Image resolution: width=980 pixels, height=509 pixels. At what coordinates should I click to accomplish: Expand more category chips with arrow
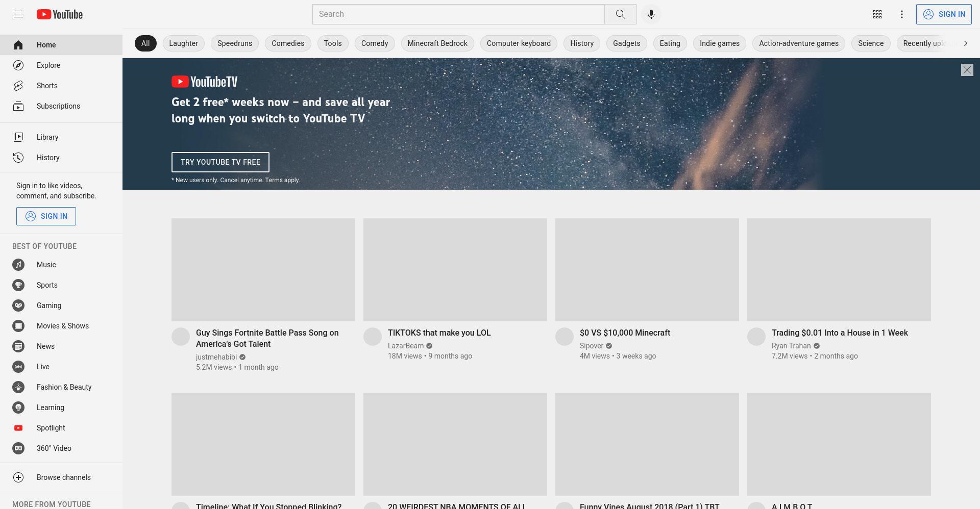pos(965,43)
